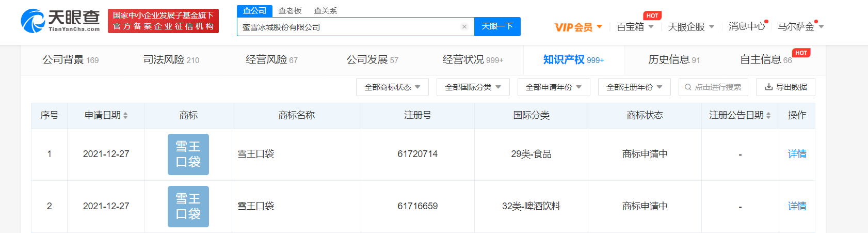Viewport: 868px width, 233px height.
Task: Go to the 经营风险 tab
Action: [272, 60]
